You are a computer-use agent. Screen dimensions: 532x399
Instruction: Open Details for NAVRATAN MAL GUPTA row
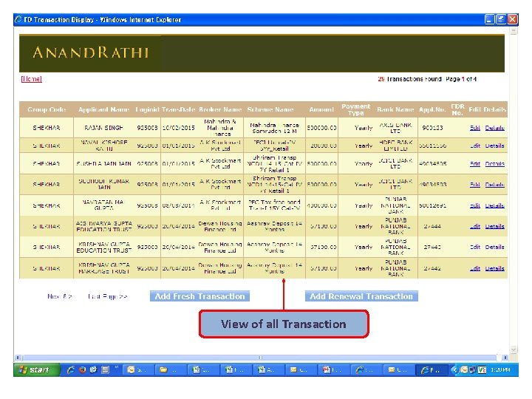(x=494, y=205)
